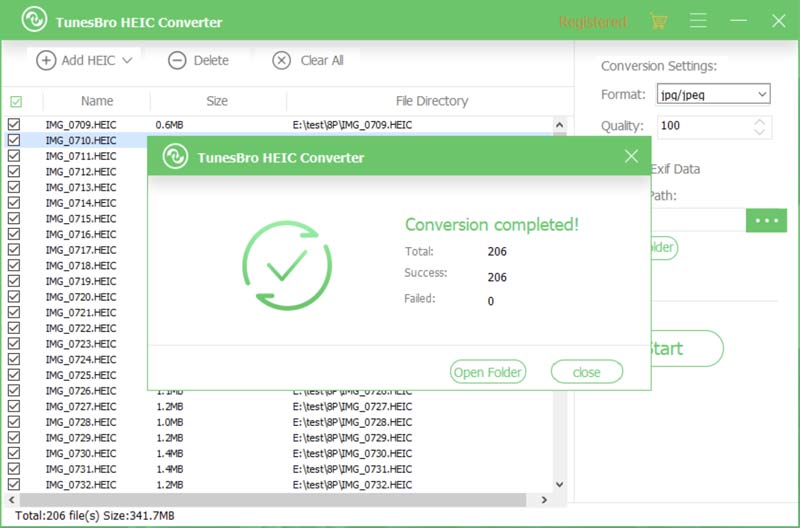Sort by the Name column header

(x=97, y=101)
